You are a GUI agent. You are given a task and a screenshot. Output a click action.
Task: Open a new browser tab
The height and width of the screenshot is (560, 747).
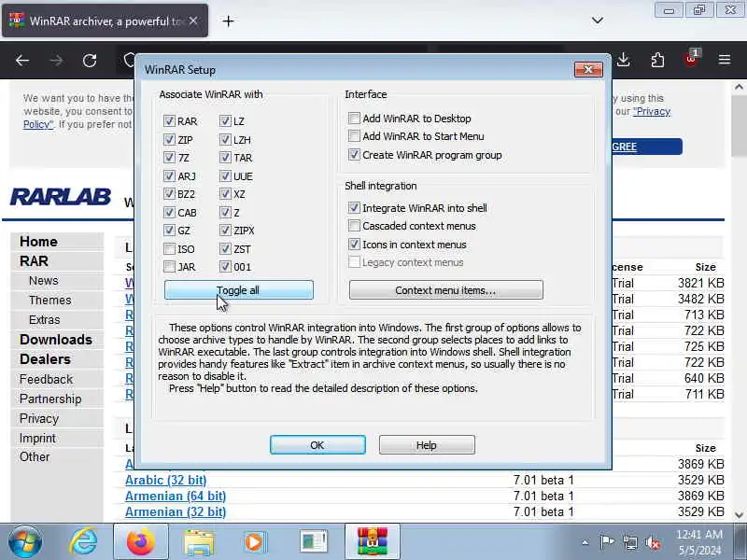point(228,21)
